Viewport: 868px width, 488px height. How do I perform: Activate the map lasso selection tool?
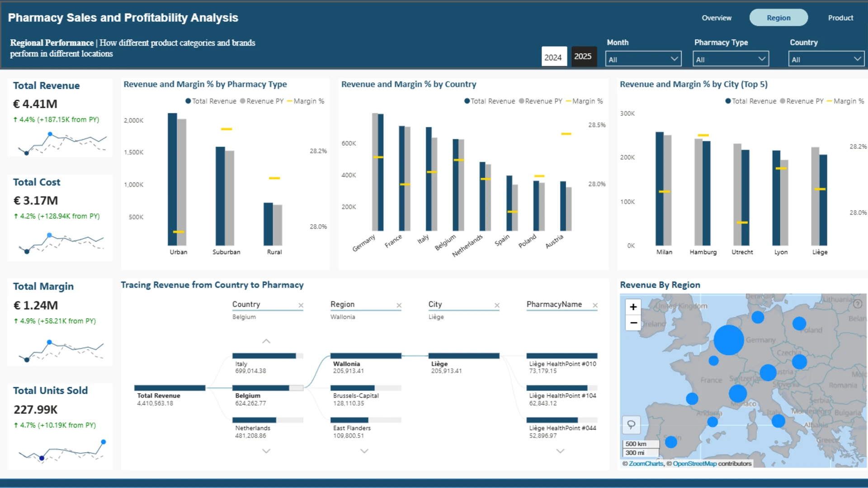[631, 424]
